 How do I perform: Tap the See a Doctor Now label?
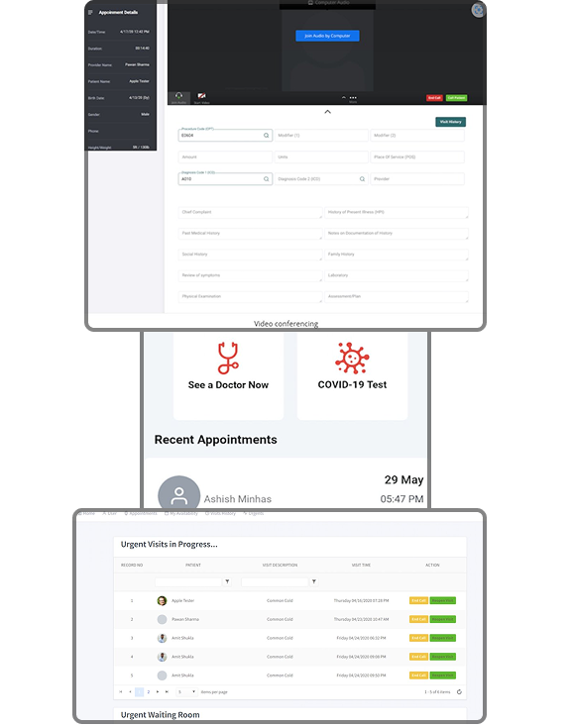click(228, 385)
